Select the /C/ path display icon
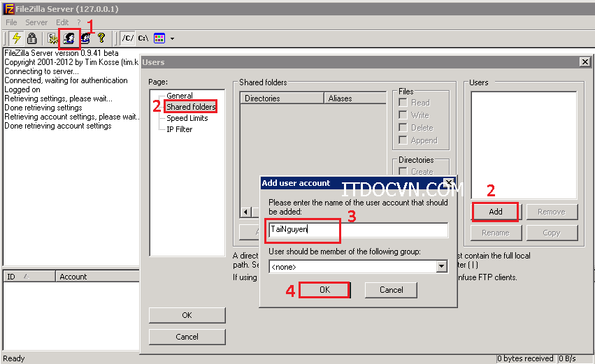This screenshot has width=595, height=364. click(127, 38)
